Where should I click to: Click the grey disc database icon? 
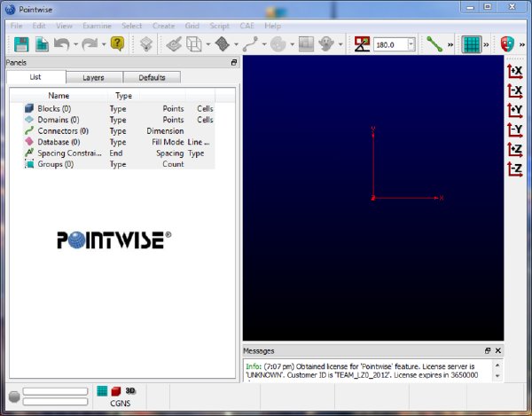click(x=278, y=44)
